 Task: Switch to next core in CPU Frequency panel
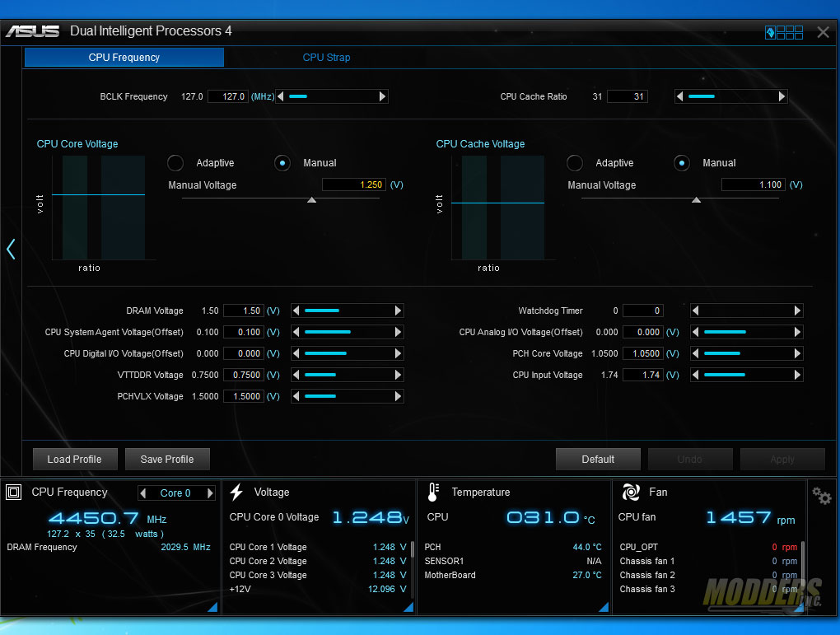tap(210, 493)
